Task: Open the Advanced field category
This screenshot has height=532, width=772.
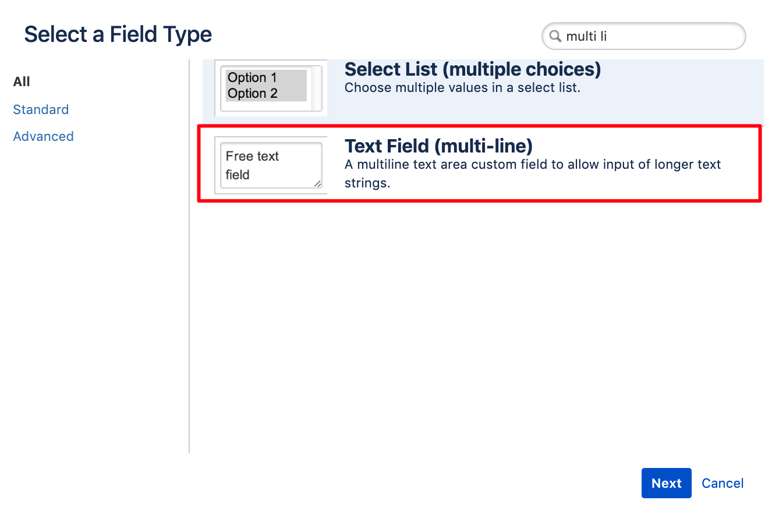Action: (43, 136)
